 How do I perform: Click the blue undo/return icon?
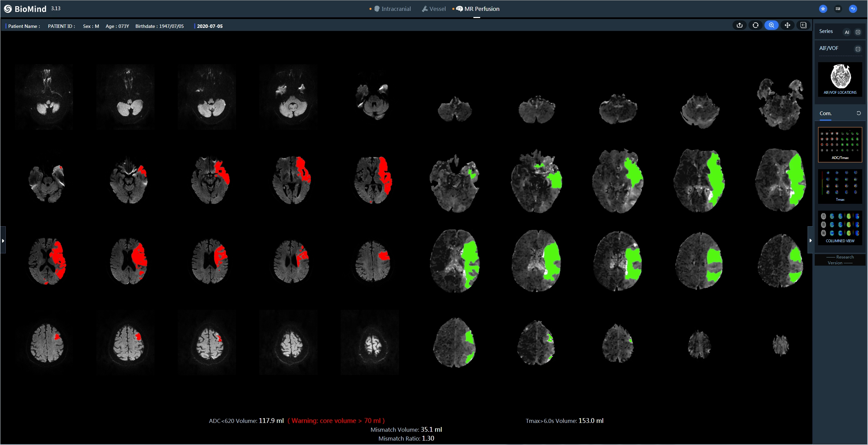(853, 9)
